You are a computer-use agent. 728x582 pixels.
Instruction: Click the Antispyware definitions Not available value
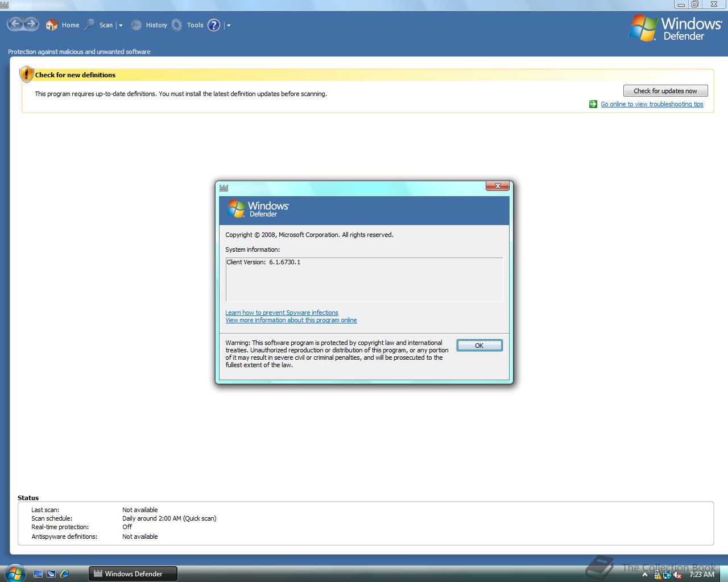tap(140, 537)
